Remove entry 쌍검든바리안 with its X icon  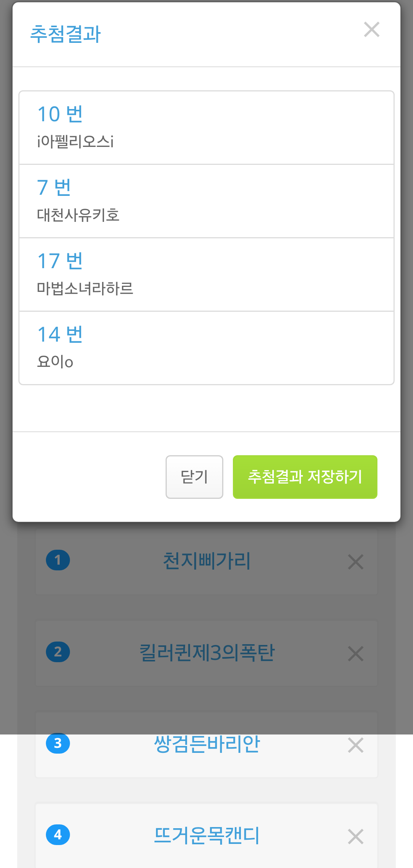click(x=356, y=745)
